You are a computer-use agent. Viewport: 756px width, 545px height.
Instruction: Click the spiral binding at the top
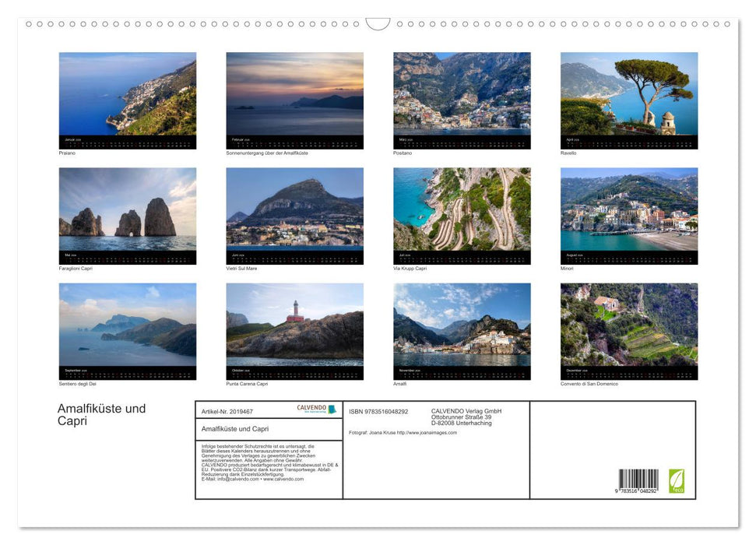click(378, 23)
